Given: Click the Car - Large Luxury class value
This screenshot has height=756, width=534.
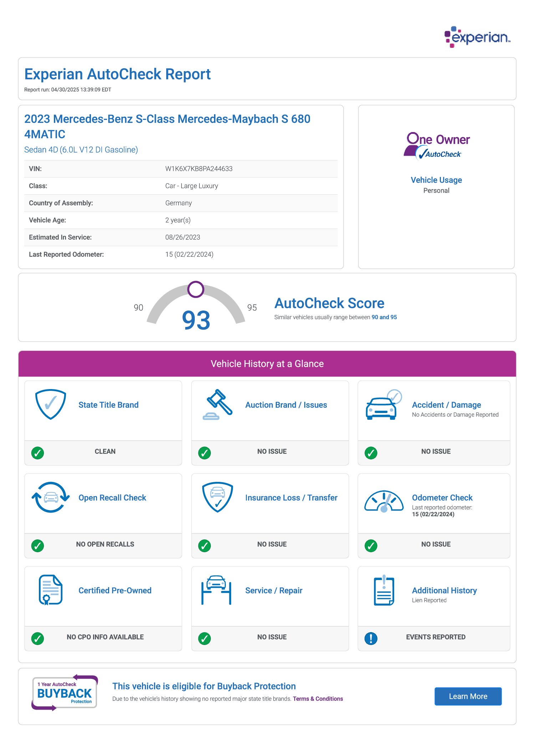Looking at the screenshot, I should pos(192,186).
